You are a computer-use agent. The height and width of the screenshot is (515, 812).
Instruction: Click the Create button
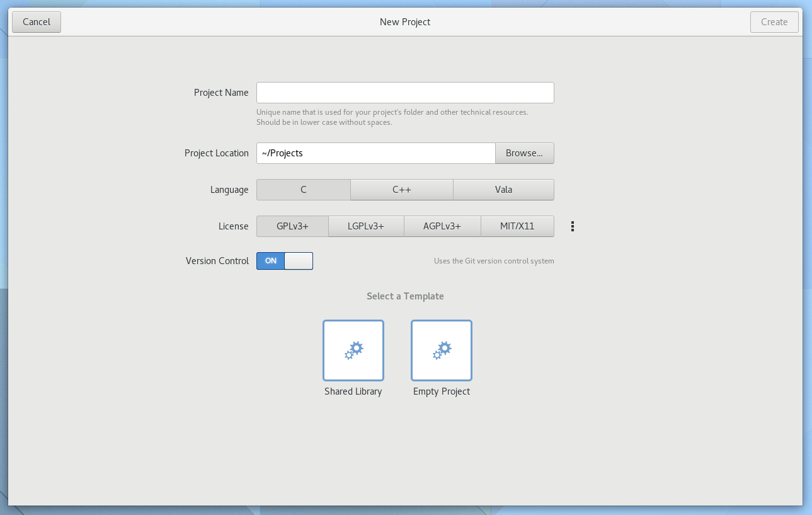click(x=774, y=22)
